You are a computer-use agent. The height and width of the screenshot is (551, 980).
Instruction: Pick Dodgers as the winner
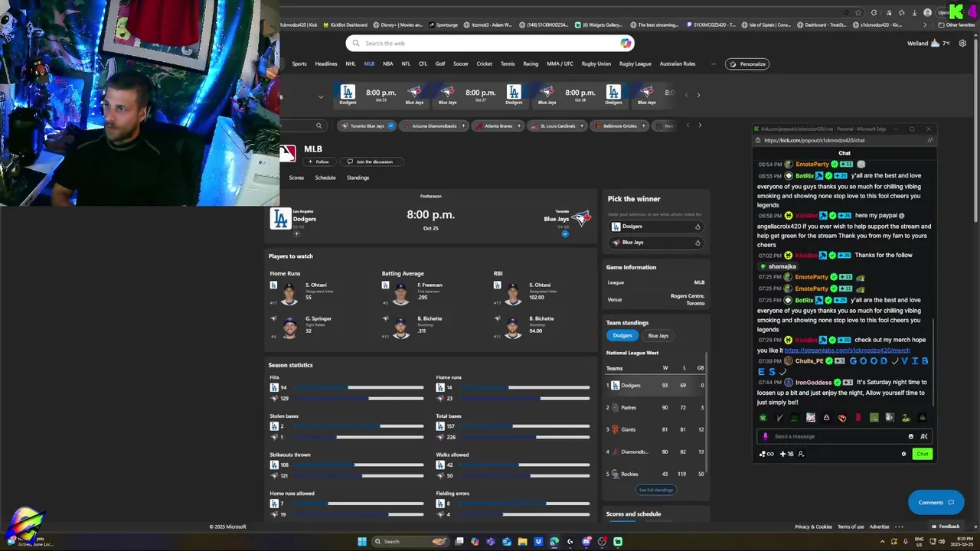(x=656, y=227)
